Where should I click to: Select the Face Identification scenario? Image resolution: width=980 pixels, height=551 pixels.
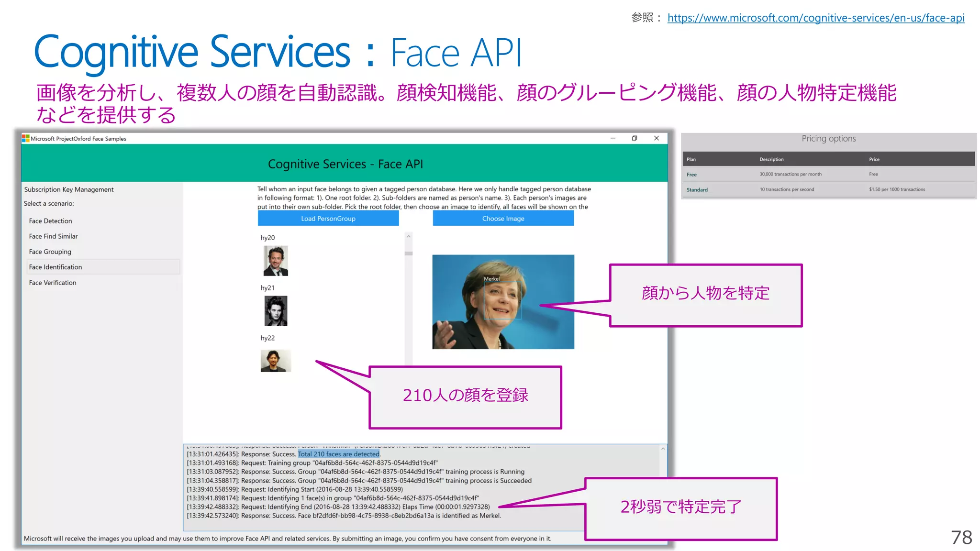[103, 267]
